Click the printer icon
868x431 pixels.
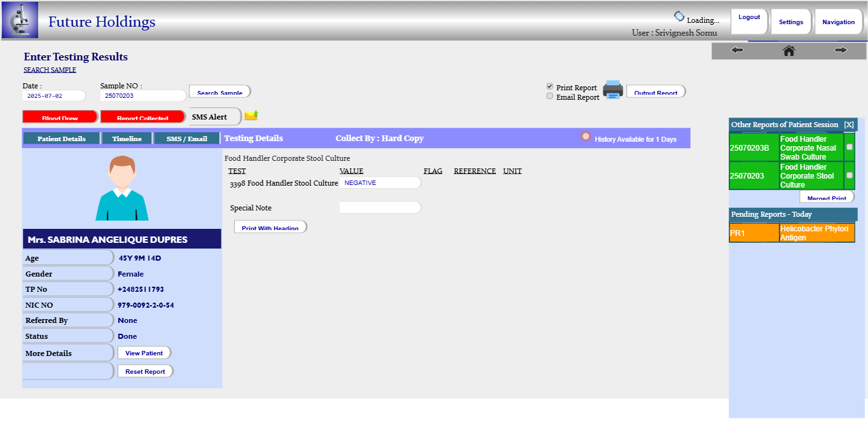613,90
